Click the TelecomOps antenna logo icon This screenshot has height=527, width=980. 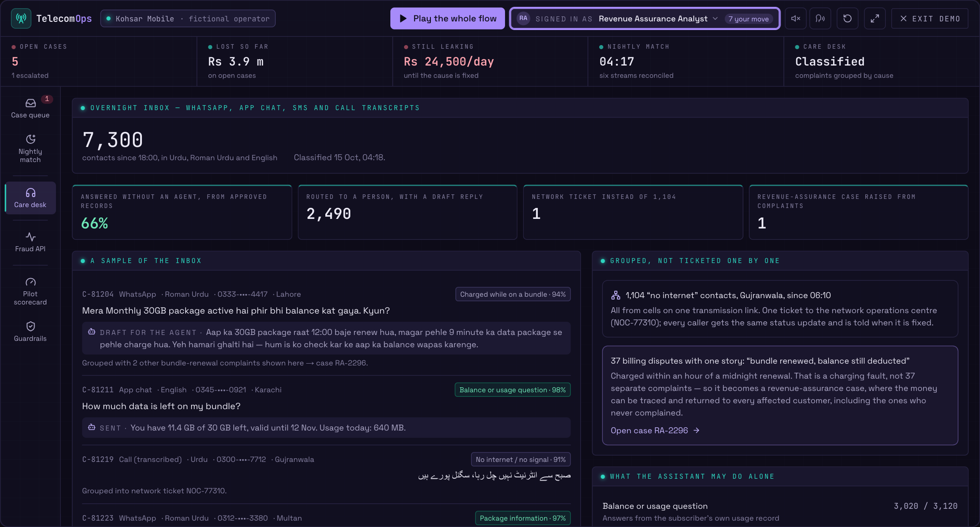(21, 19)
